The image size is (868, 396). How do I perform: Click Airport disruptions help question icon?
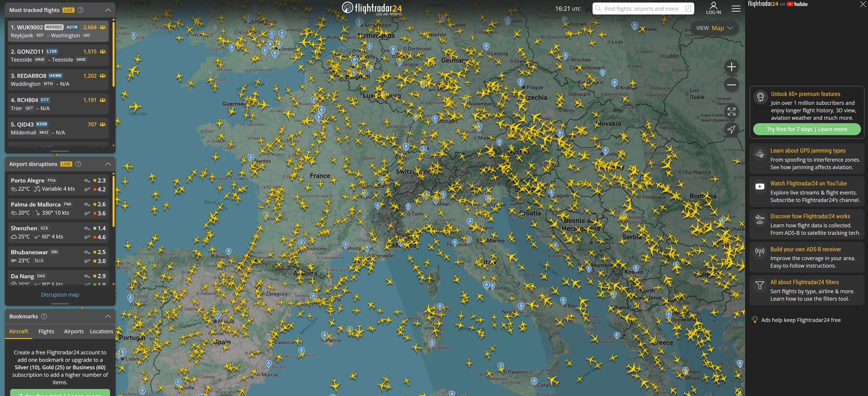(x=78, y=164)
